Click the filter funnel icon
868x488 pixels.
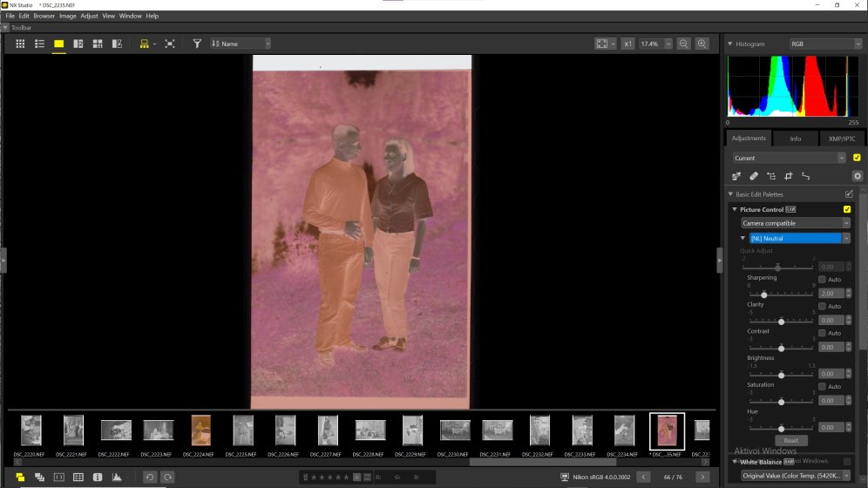click(197, 44)
